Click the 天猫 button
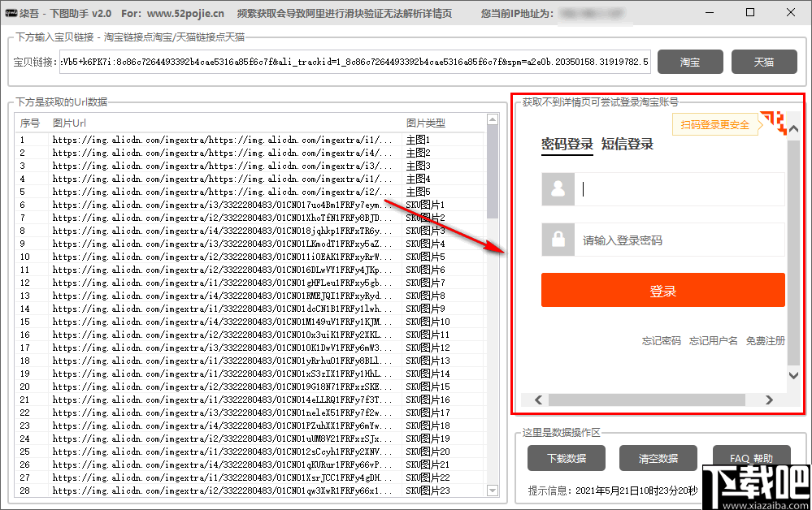812x510 pixels. [764, 62]
